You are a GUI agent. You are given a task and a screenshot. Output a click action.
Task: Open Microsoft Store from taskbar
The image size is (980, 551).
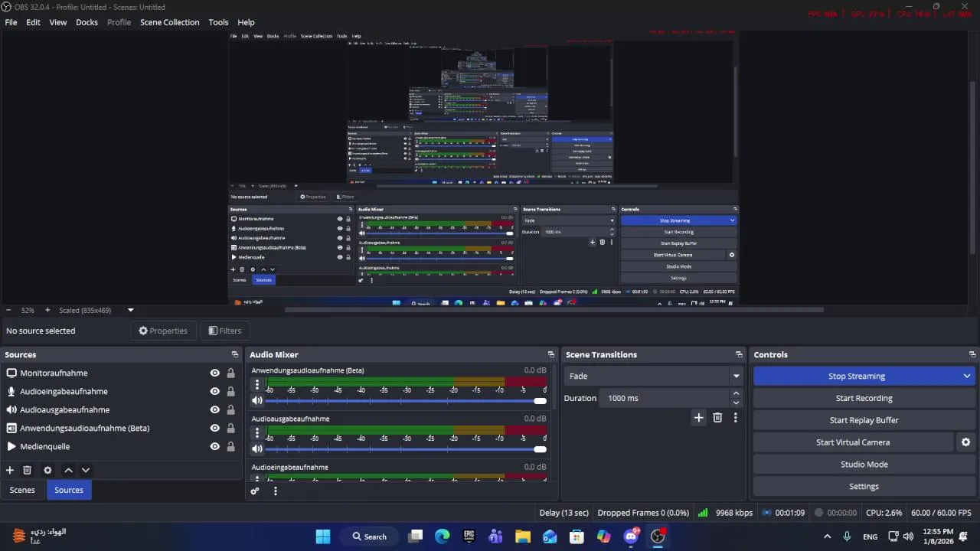(577, 536)
